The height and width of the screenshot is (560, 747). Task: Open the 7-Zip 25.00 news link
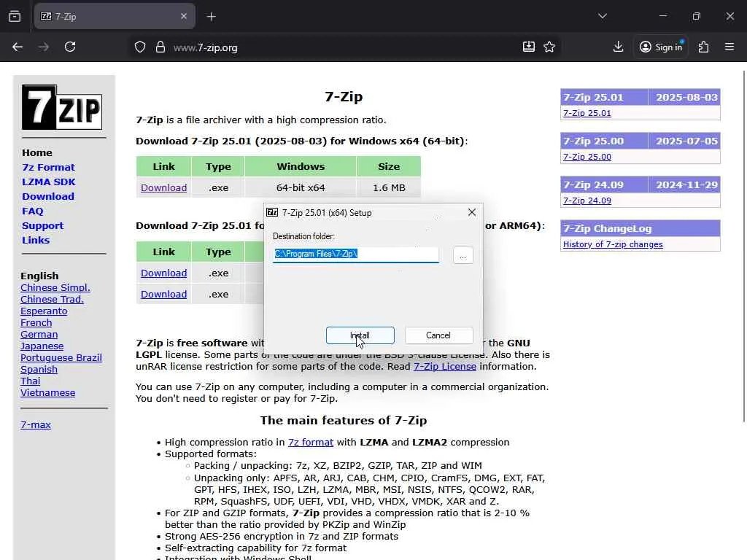(587, 157)
